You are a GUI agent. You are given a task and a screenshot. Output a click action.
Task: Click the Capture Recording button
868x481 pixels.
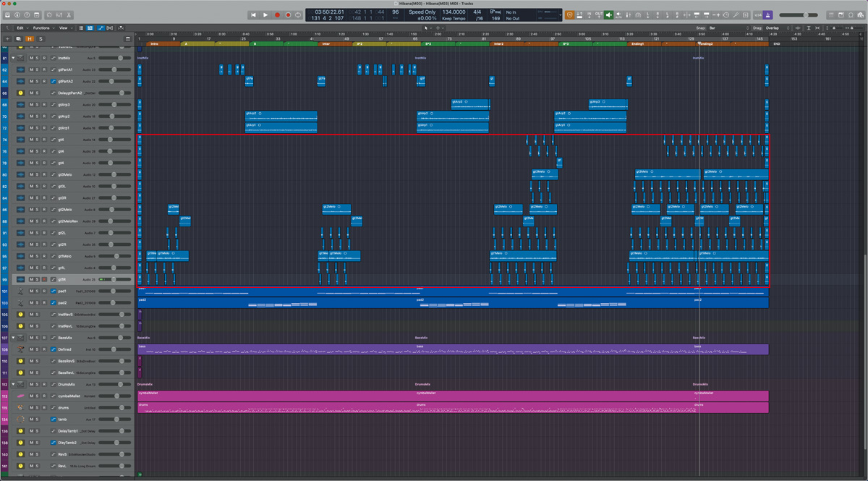tap(288, 15)
